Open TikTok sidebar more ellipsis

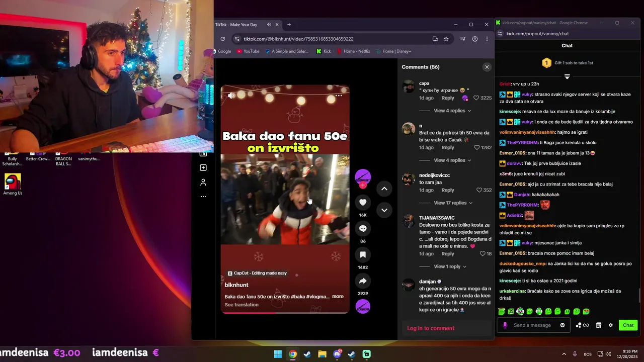click(203, 197)
